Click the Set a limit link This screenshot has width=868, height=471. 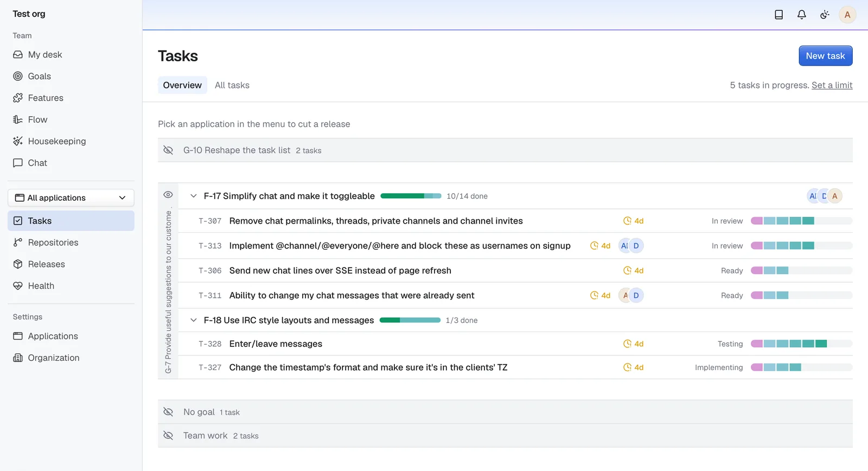(x=832, y=85)
